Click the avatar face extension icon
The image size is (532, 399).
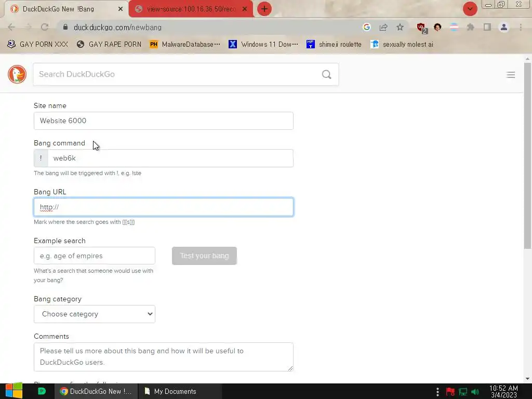(x=437, y=27)
